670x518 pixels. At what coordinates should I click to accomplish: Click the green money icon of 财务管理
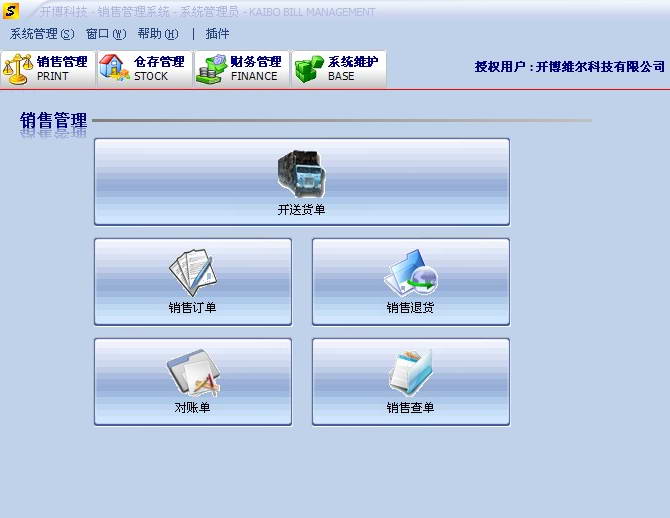211,68
